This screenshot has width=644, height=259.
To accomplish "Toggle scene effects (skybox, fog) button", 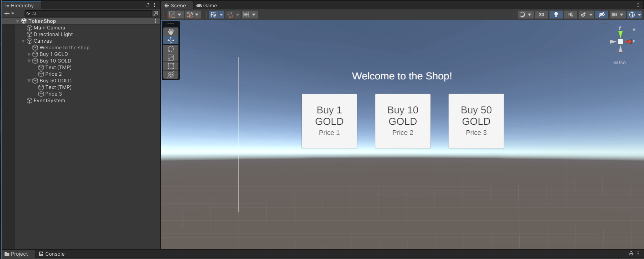I will [x=583, y=15].
